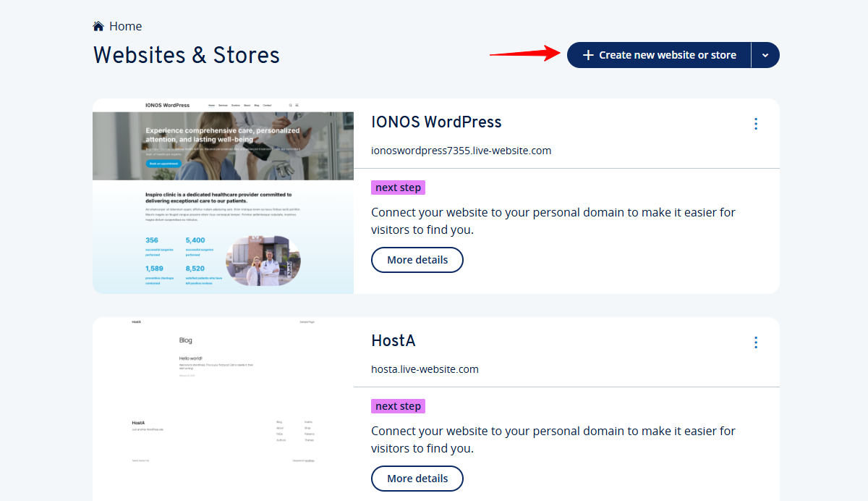The width and height of the screenshot is (868, 501).
Task: Click Create new website or store button
Action: click(x=659, y=55)
